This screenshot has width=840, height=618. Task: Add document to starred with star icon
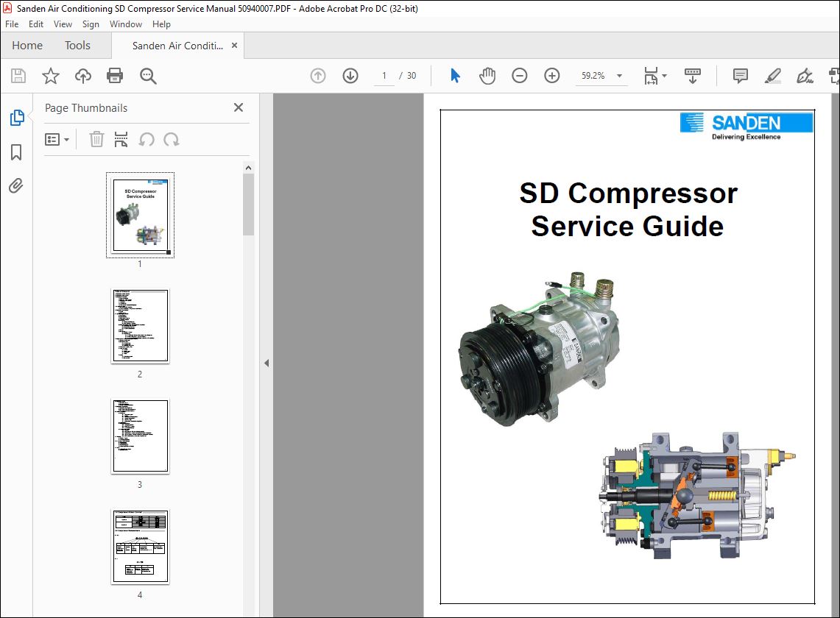(50, 76)
